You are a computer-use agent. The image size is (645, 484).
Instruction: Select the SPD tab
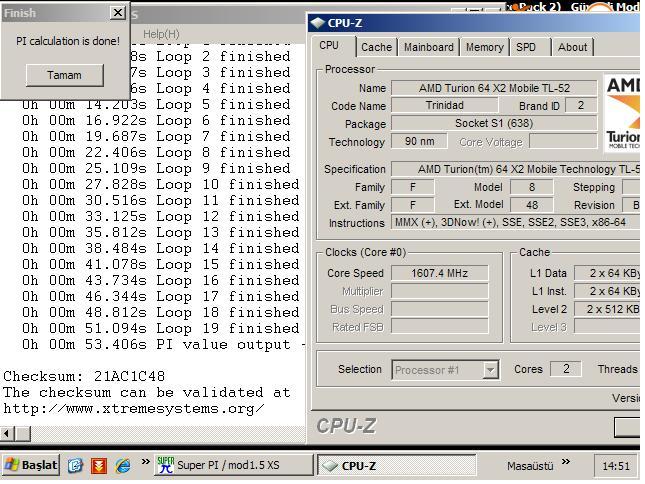click(526, 47)
